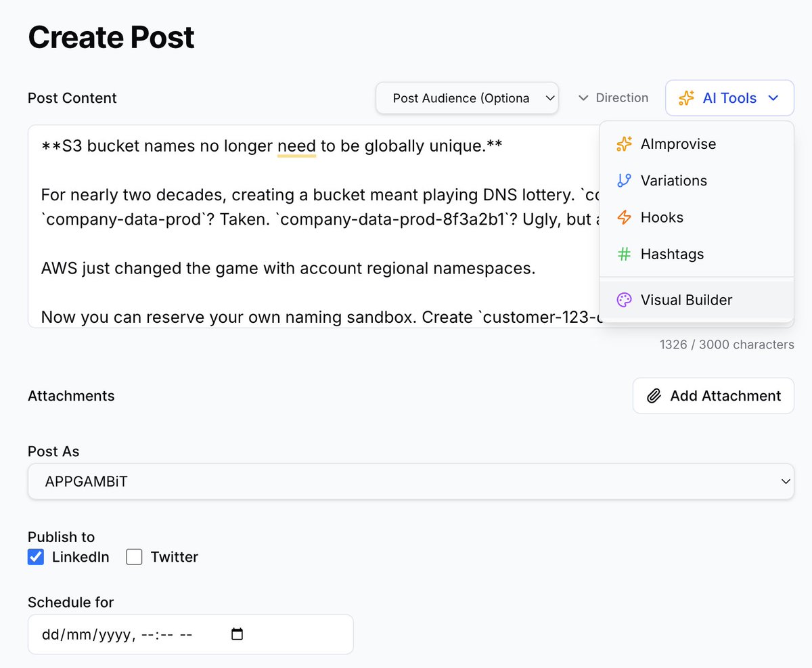Click the paperclip icon on Add Attachment
This screenshot has width=812, height=668.
pyautogui.click(x=654, y=396)
